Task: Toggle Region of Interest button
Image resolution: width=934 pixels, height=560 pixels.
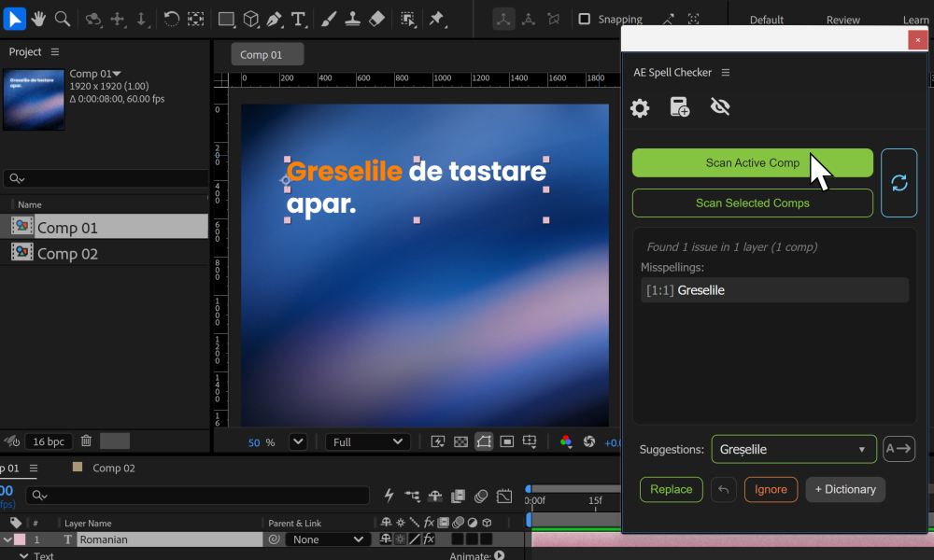Action: (507, 441)
